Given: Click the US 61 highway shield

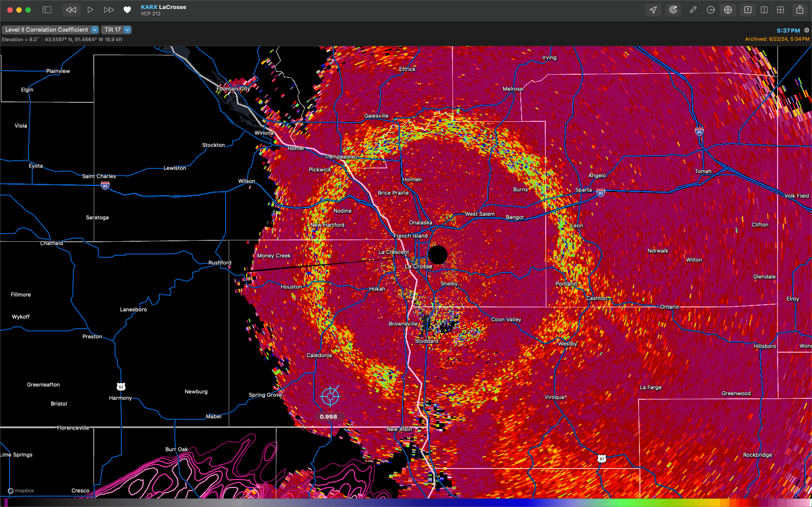Looking at the screenshot, I should click(601, 459).
